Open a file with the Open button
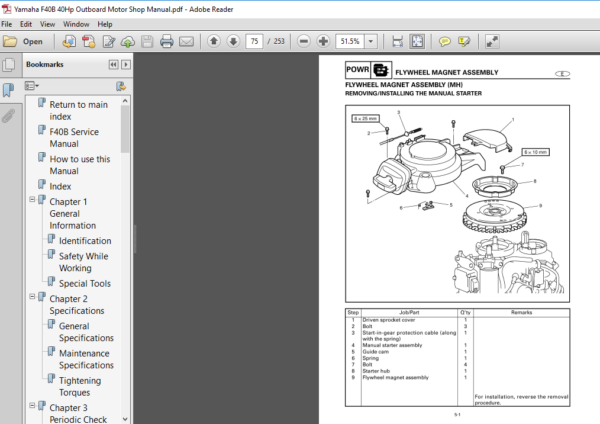The width and height of the screenshot is (600, 424). (x=23, y=41)
